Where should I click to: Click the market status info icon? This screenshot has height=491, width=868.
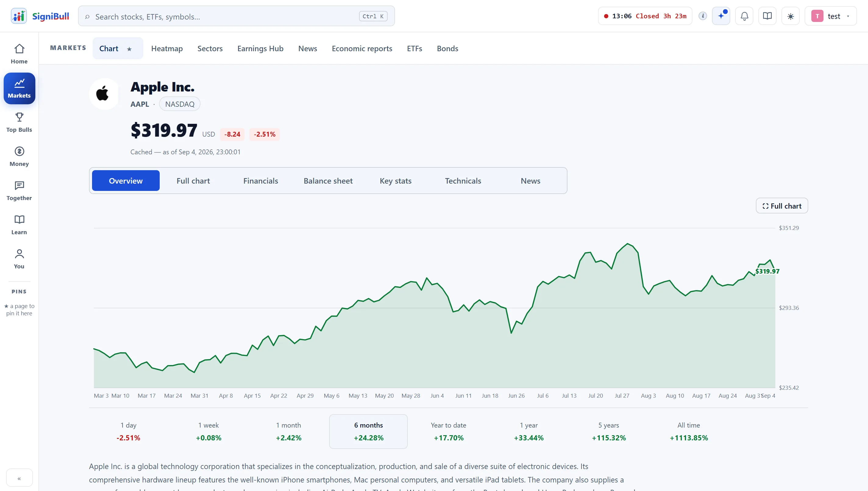[x=703, y=16]
